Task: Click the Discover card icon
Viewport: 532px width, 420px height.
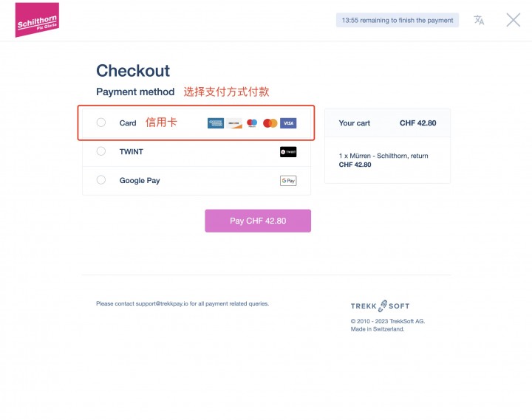Action: (x=234, y=123)
